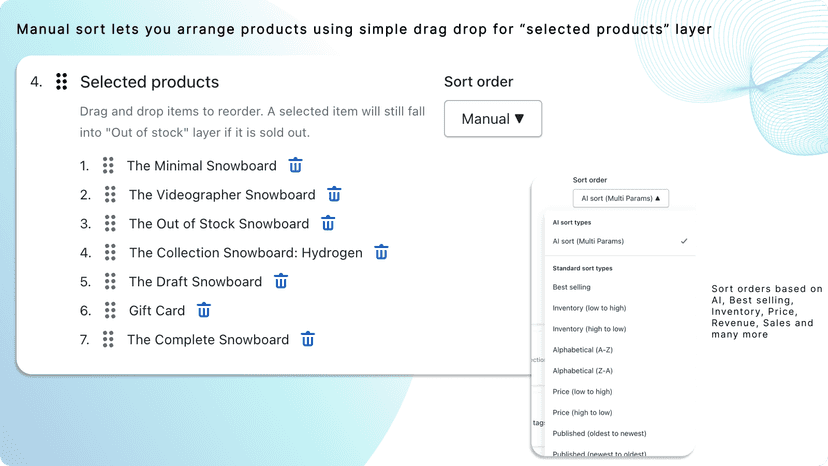Delete The Collection Snowboard: Hydrogen item
This screenshot has width=828, height=466.
point(381,253)
